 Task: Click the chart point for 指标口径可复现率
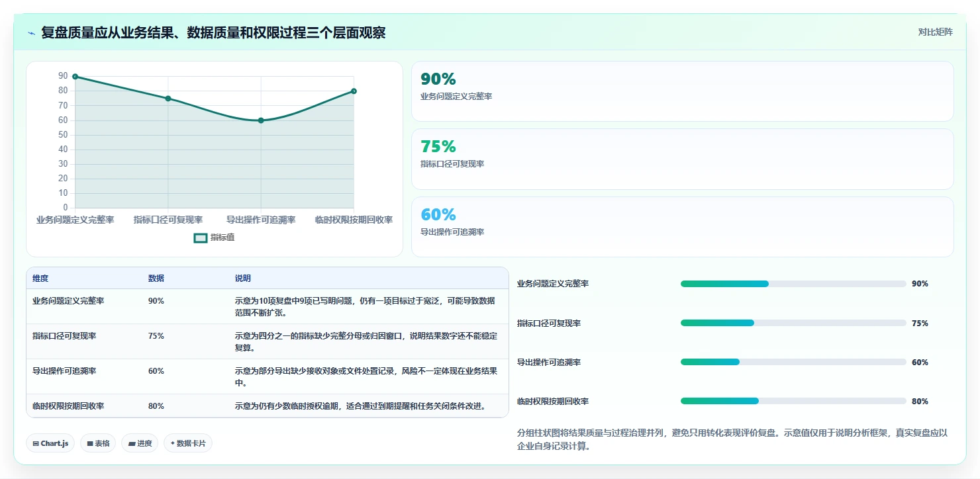(168, 99)
